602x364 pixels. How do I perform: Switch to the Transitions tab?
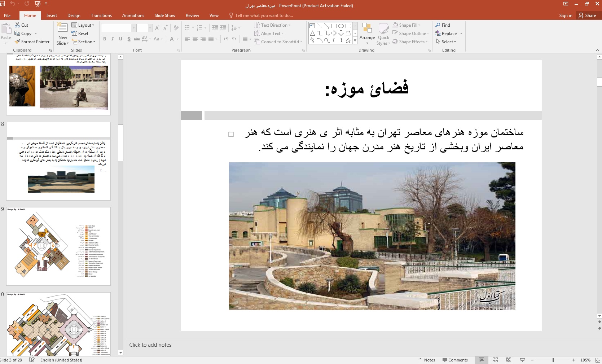(x=101, y=16)
